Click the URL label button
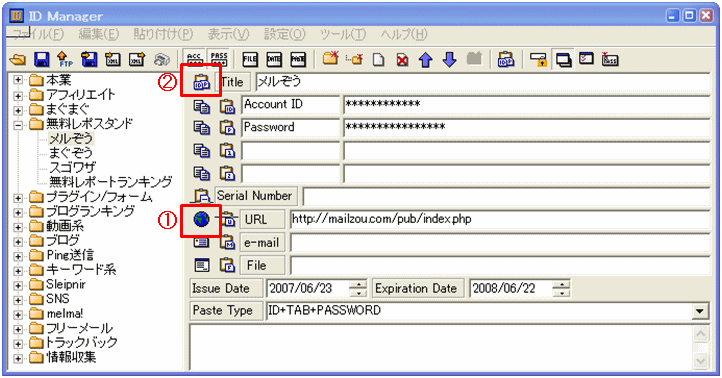 coord(262,220)
